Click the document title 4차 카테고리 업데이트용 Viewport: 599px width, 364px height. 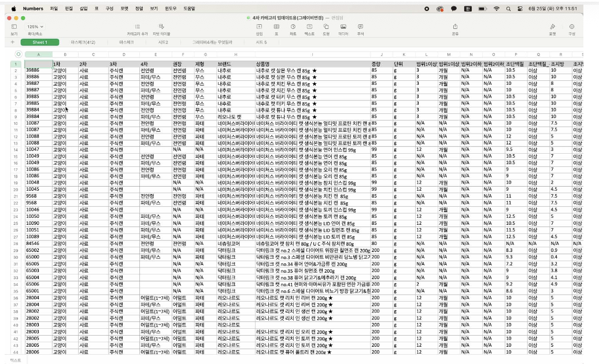[x=288, y=18]
